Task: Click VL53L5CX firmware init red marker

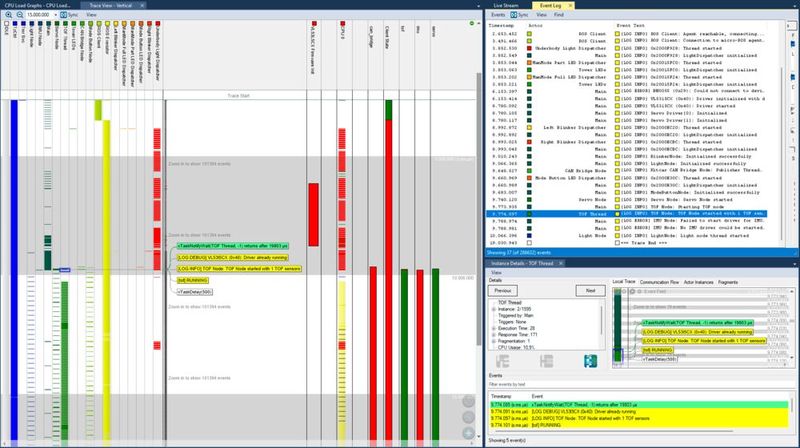Action: pos(314,23)
